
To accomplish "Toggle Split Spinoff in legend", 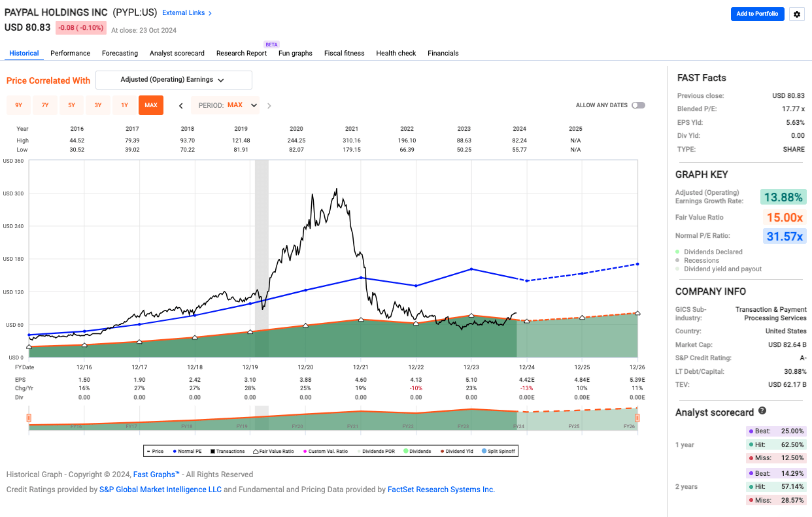I will pyautogui.click(x=499, y=451).
